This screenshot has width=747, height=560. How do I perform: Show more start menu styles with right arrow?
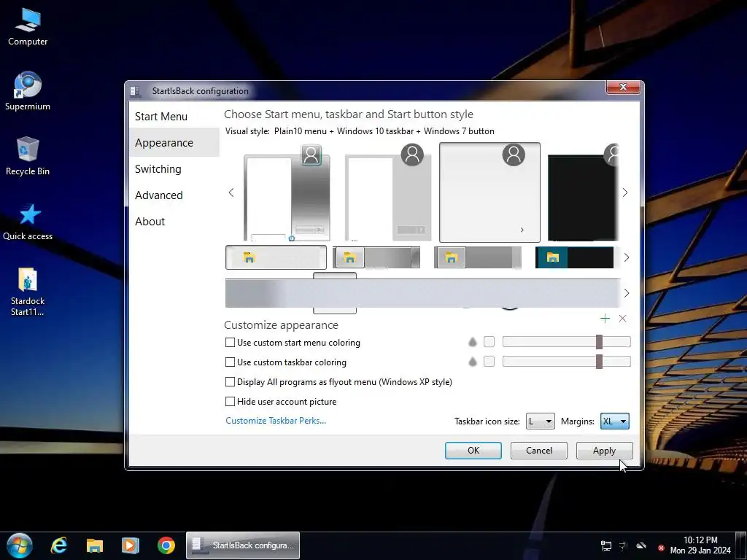pos(625,192)
